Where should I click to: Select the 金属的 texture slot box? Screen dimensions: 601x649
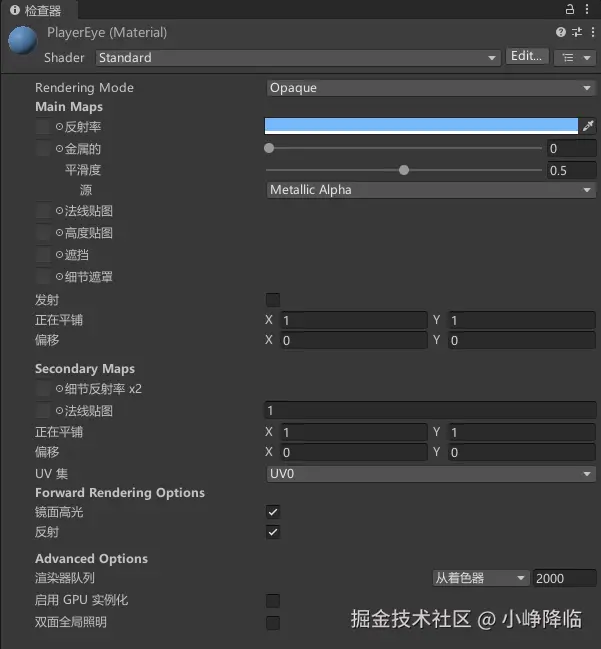pyautogui.click(x=43, y=148)
